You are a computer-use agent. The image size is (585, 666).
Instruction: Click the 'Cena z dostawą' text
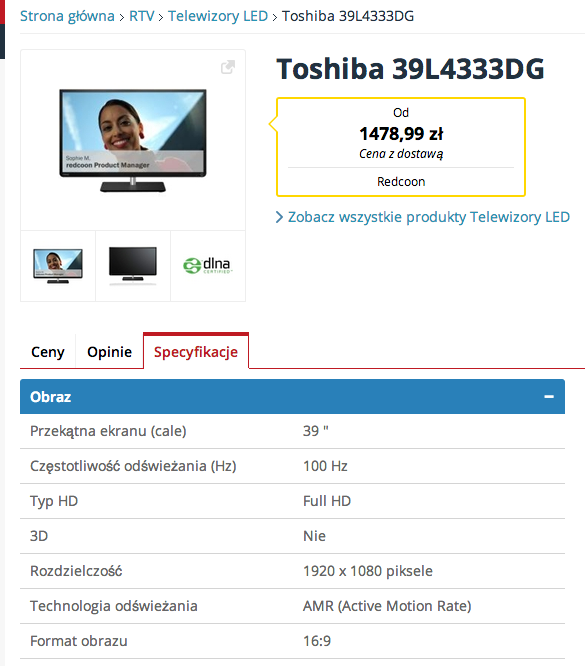coord(401,154)
